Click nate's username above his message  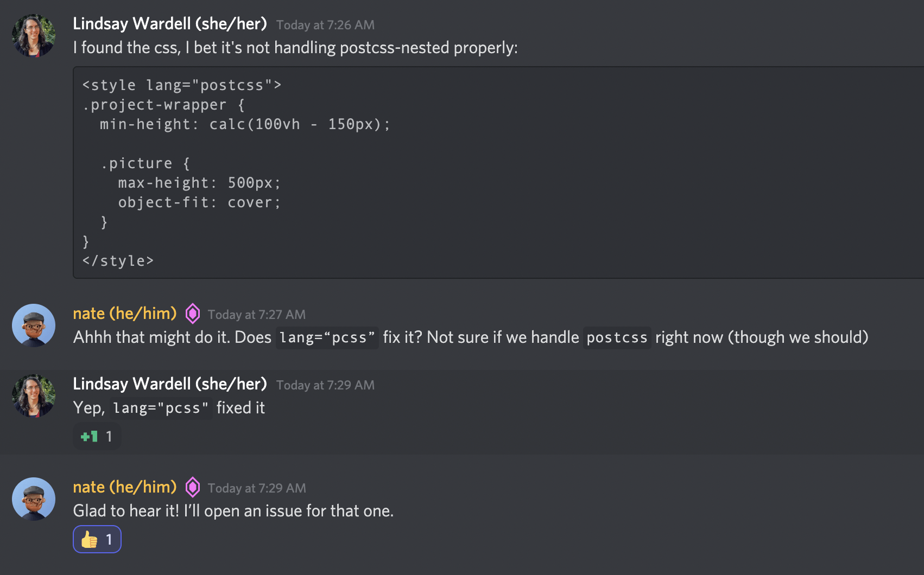[x=124, y=313]
